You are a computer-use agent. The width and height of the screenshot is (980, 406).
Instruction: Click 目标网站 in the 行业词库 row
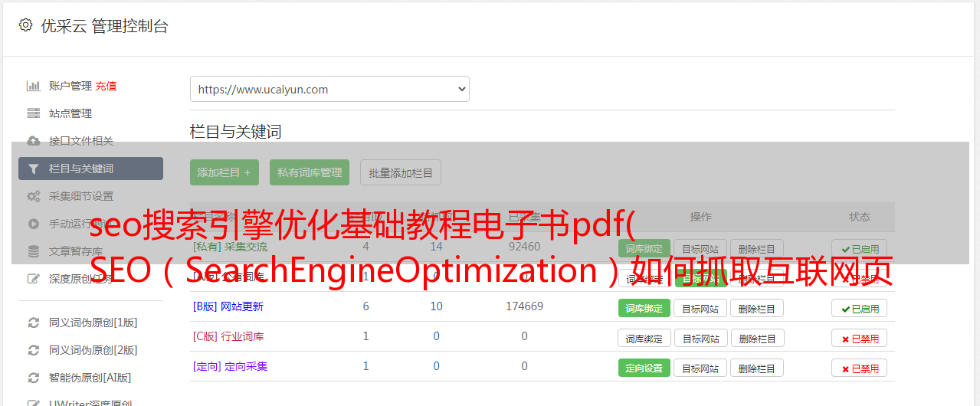point(700,338)
